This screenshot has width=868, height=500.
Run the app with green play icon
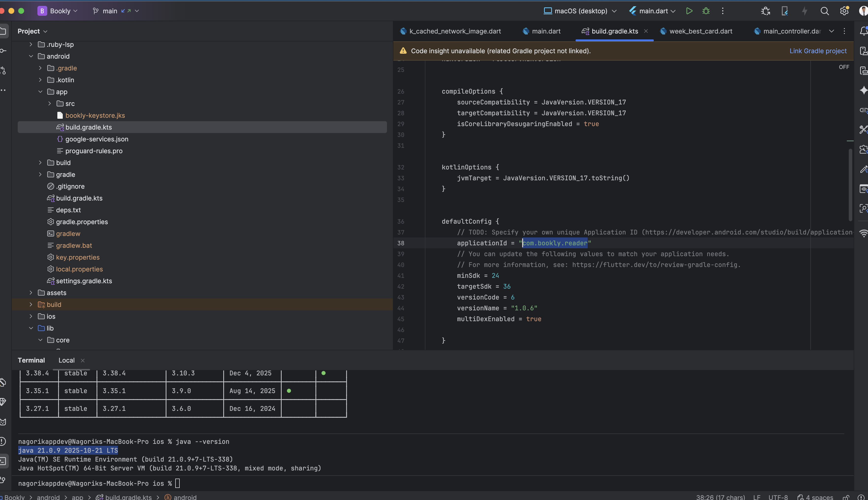pyautogui.click(x=689, y=11)
